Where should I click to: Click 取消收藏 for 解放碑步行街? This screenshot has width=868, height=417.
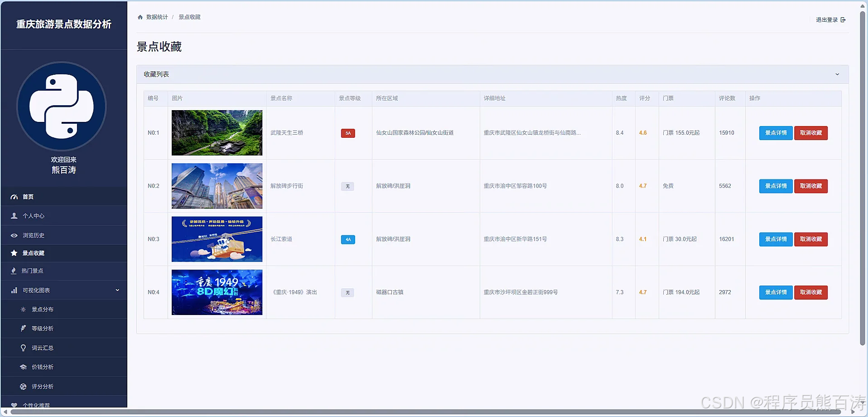(810, 186)
